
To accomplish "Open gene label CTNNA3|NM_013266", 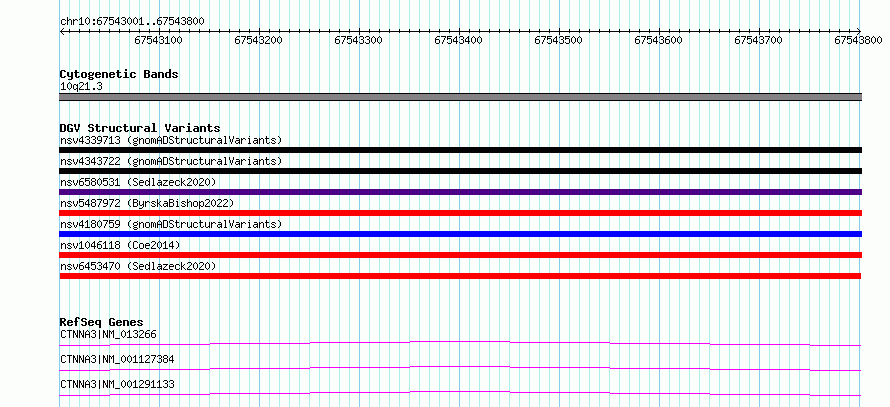I will (x=108, y=334).
